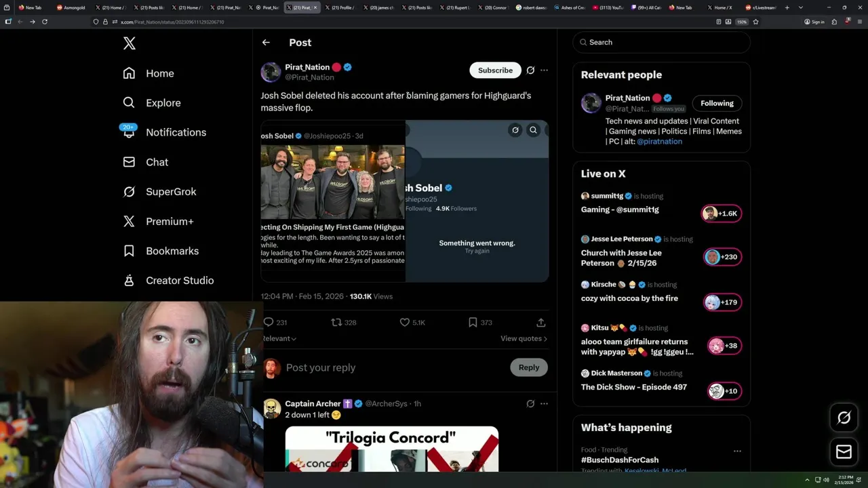
Task: Open floating messages envelope button
Action: click(844, 452)
